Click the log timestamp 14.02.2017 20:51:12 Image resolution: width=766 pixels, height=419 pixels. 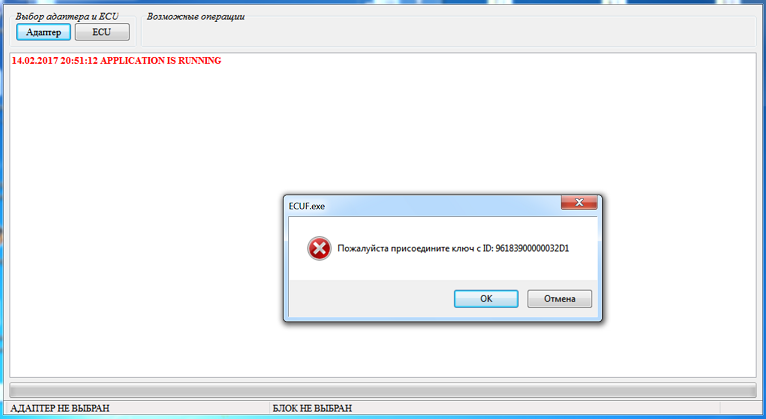tap(55, 61)
